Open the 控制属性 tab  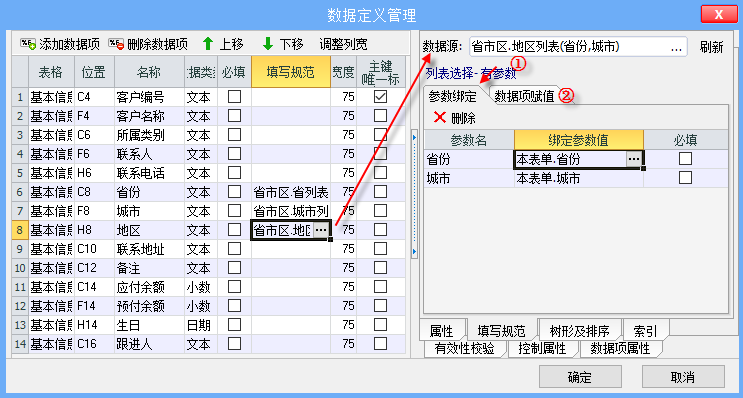click(x=542, y=349)
